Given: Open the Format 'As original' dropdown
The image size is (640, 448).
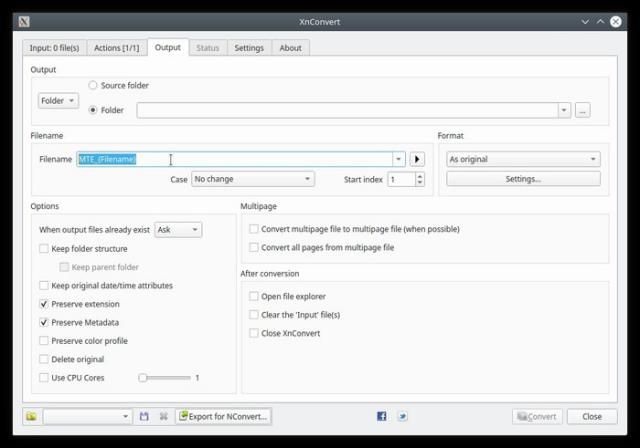Looking at the screenshot, I should tap(522, 159).
